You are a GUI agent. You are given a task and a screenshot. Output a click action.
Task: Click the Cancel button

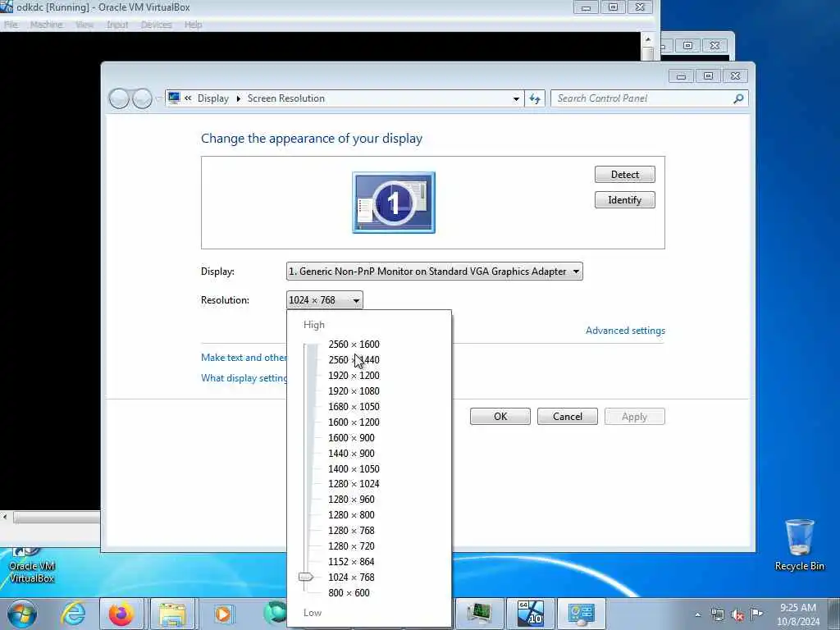[568, 417]
